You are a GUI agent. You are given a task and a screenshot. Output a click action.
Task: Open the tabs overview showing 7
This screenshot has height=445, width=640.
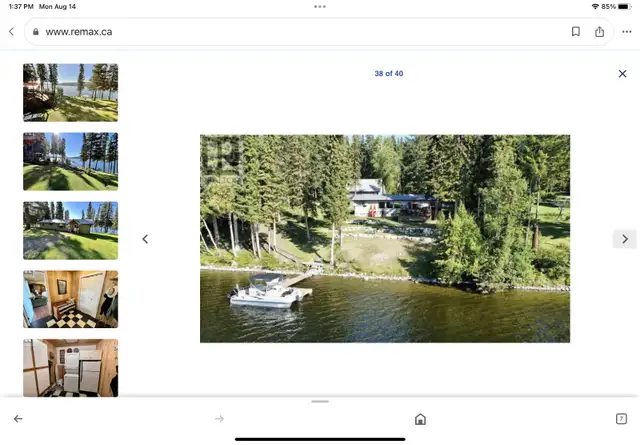pos(621,418)
